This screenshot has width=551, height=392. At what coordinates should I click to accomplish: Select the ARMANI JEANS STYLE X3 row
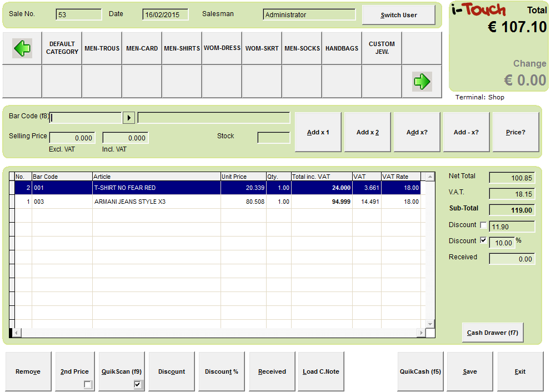[156, 202]
